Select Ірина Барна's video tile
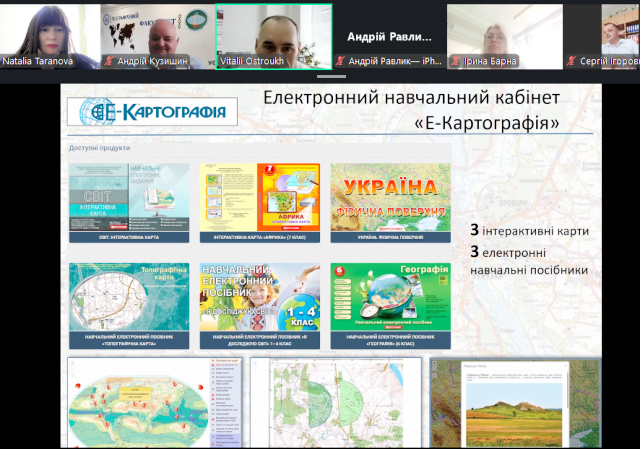This screenshot has width=640, height=449. [x=505, y=36]
